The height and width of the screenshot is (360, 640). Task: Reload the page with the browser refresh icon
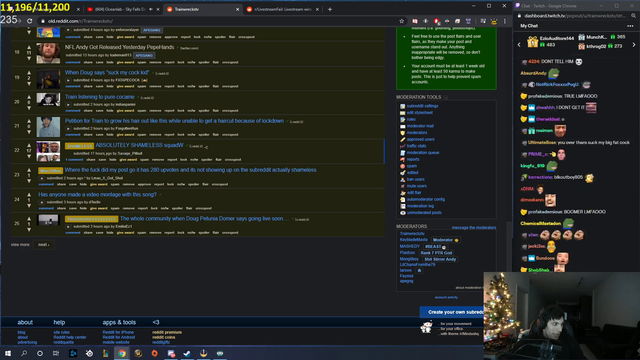click(29, 21)
